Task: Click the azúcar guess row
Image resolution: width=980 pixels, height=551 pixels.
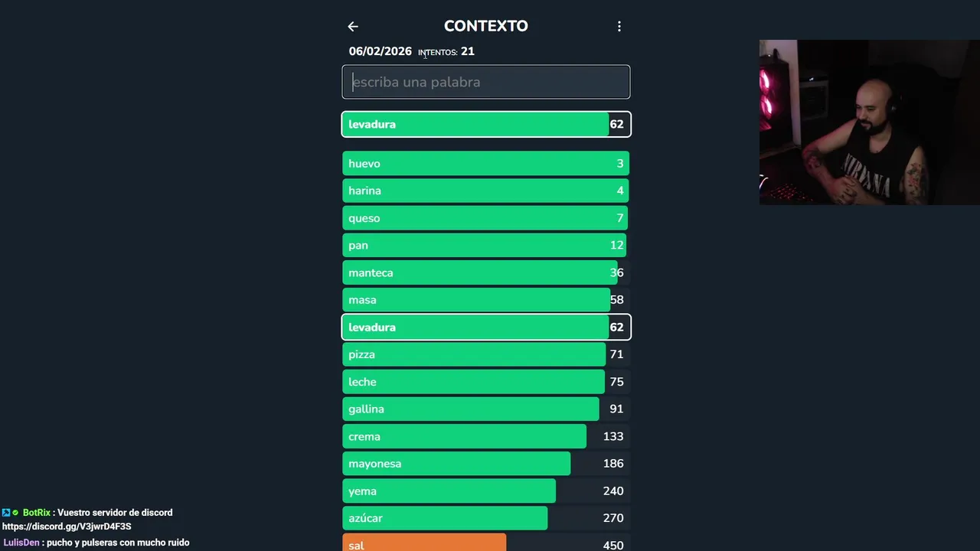Action: [486, 518]
